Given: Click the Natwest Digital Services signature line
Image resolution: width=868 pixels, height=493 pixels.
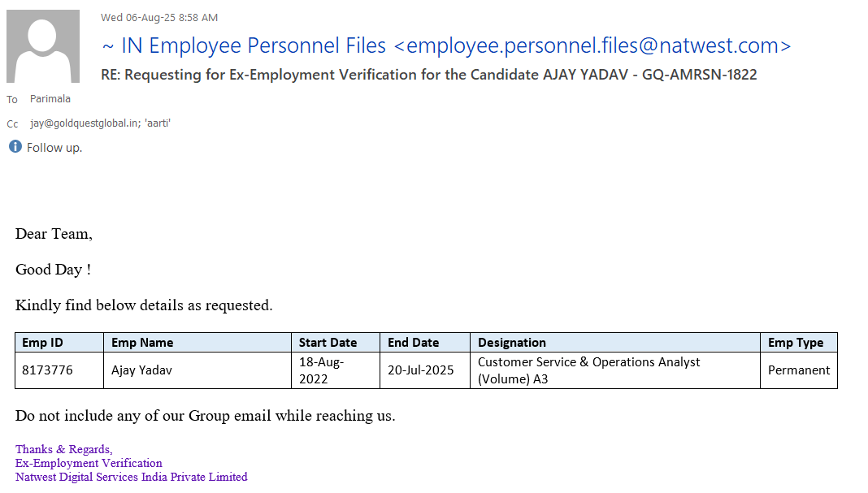Looking at the screenshot, I should (x=132, y=477).
